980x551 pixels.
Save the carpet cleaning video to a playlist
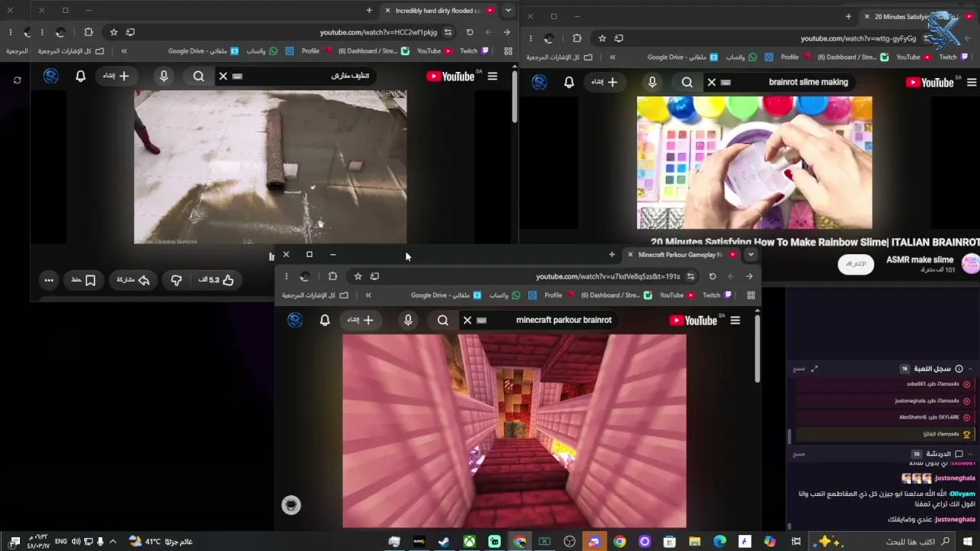[83, 280]
